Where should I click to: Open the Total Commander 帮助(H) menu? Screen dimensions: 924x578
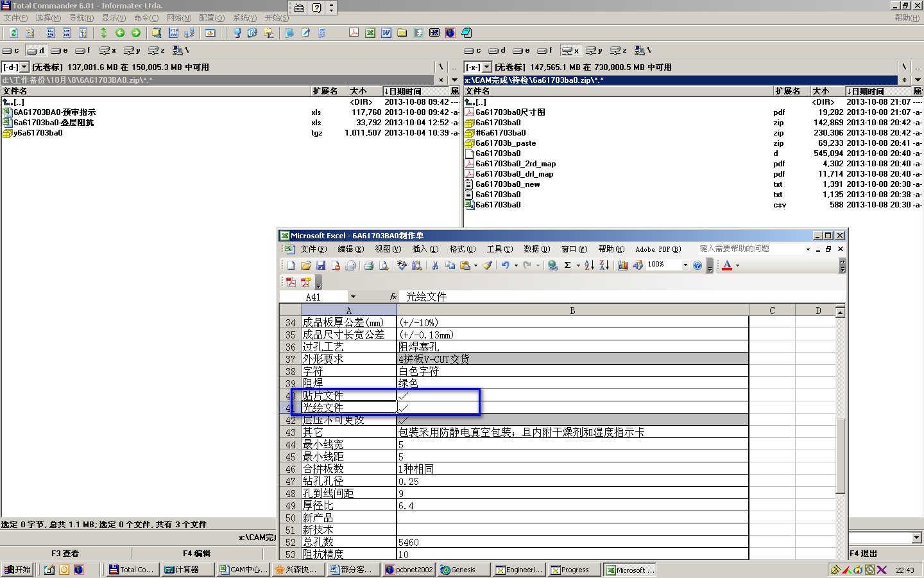pos(907,18)
